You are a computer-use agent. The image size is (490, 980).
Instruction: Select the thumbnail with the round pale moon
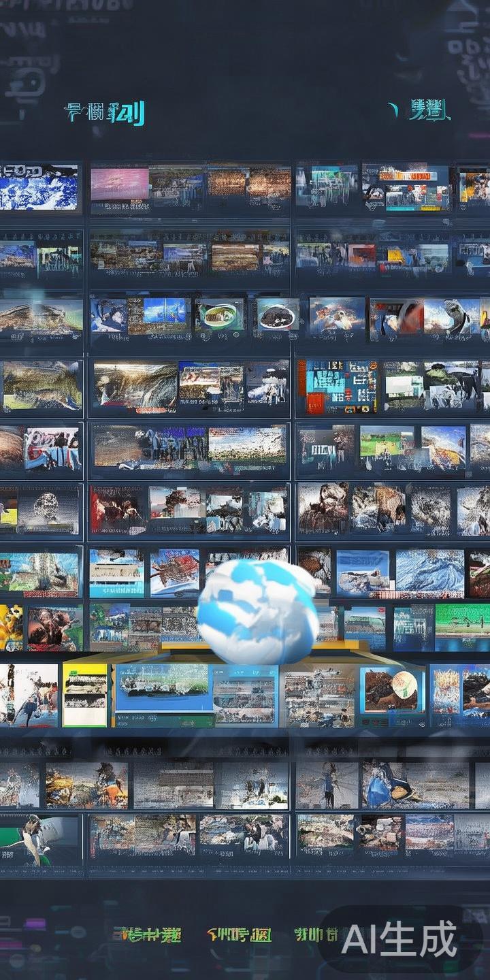click(x=393, y=689)
